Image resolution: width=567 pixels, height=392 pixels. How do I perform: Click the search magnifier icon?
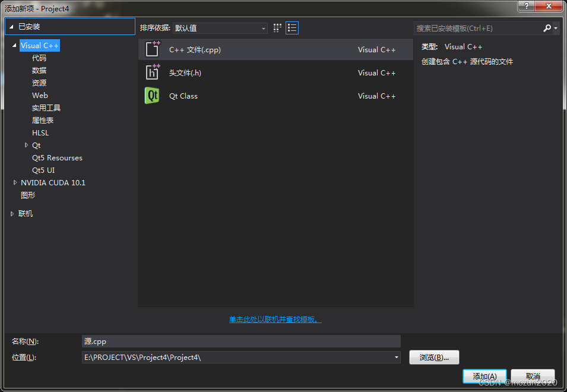[547, 28]
